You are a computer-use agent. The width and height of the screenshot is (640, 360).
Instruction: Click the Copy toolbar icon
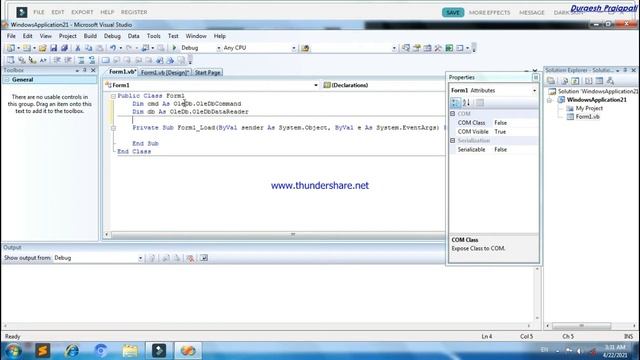tap(88, 48)
